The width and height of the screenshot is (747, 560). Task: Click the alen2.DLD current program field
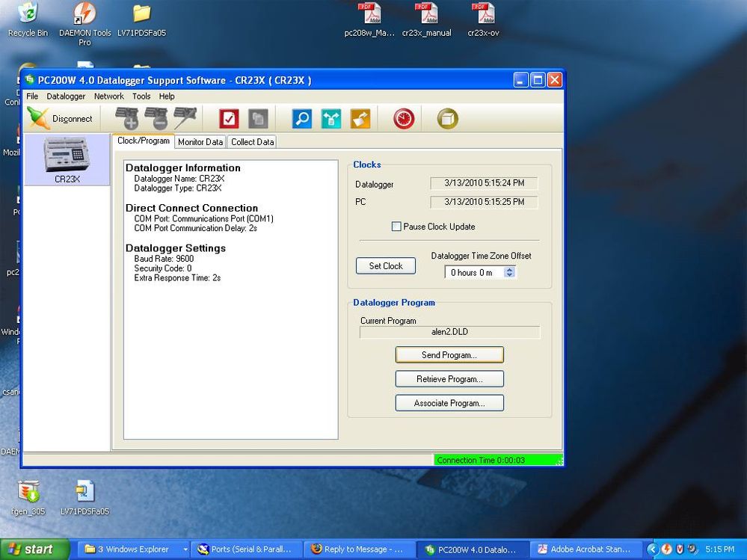(449, 332)
